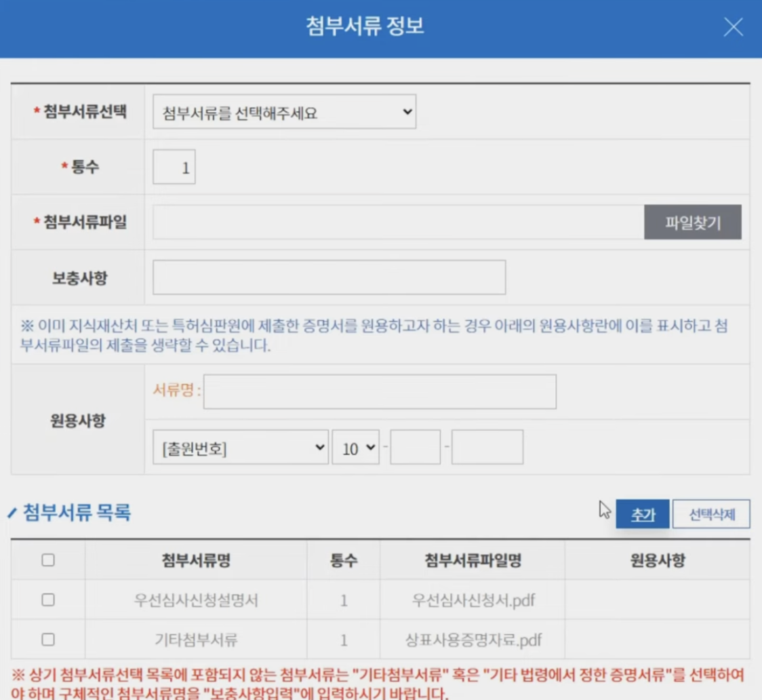Click the 첨부서류파일 file path field
762x700 pixels.
pos(397,220)
